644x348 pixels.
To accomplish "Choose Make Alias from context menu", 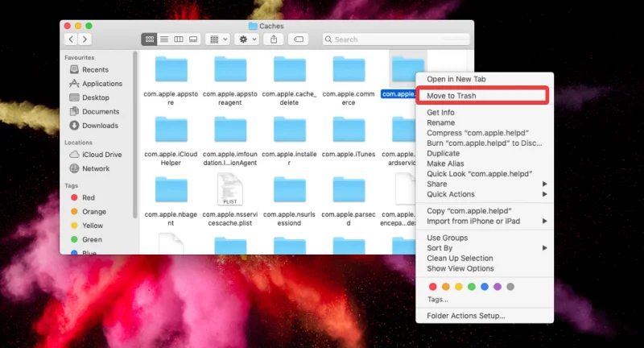I will pyautogui.click(x=485, y=164).
